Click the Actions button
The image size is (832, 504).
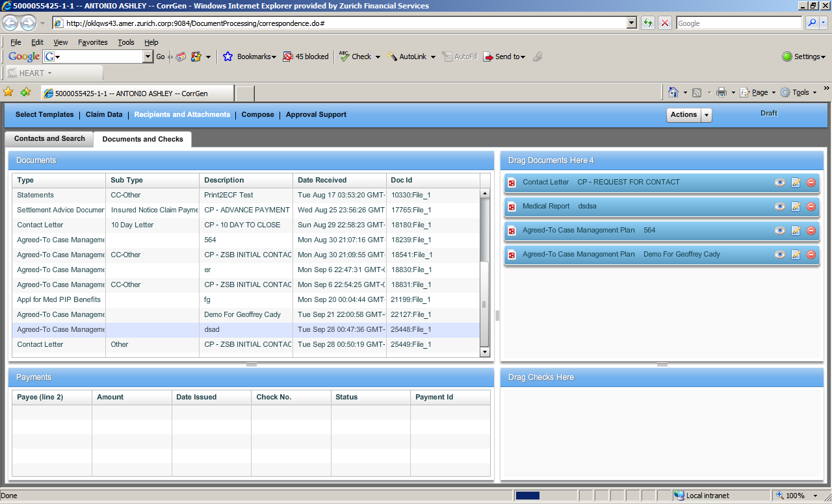coord(684,115)
